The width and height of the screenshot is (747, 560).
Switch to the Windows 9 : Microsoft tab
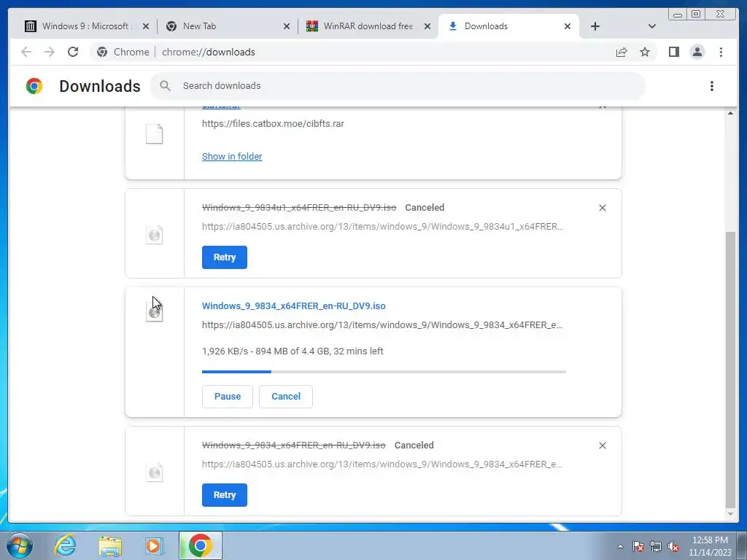coord(87,26)
